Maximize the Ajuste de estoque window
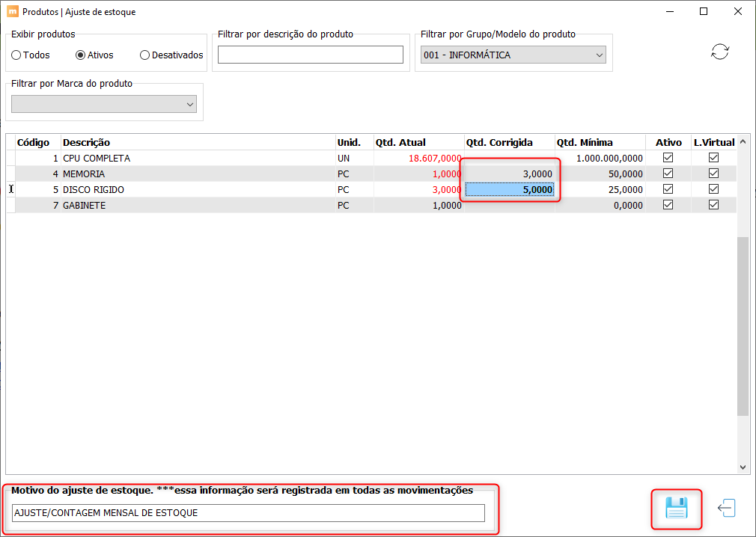The image size is (756, 537). tap(704, 11)
